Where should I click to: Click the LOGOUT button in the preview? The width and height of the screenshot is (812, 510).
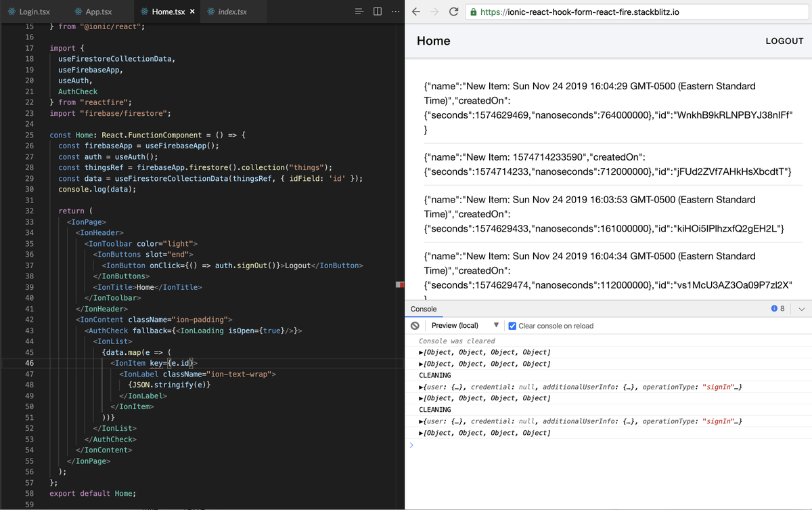click(784, 41)
